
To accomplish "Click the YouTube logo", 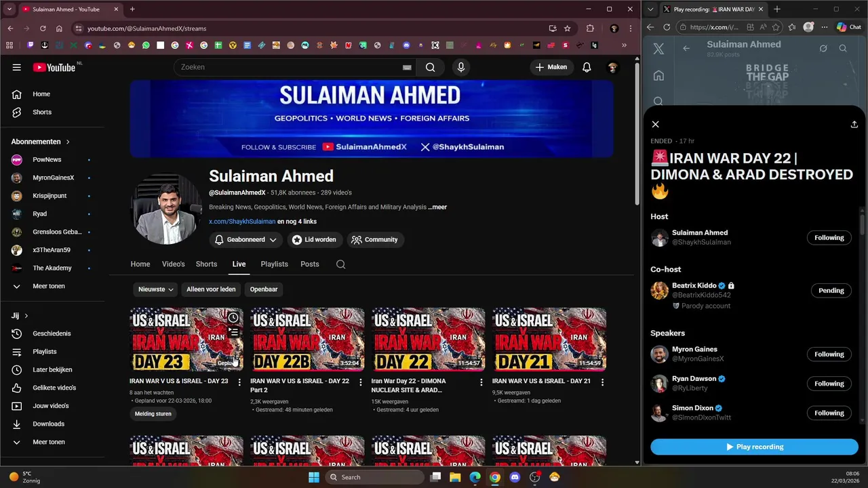I will click(x=54, y=67).
